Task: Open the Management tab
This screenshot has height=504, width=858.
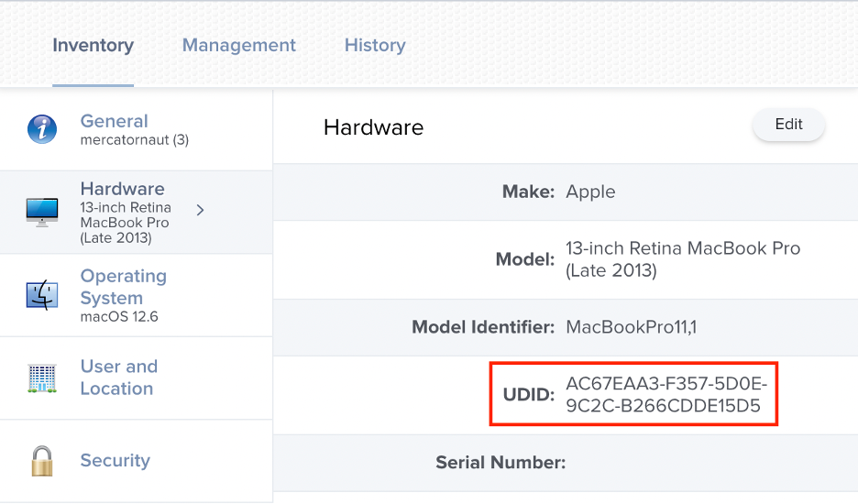Action: point(239,46)
